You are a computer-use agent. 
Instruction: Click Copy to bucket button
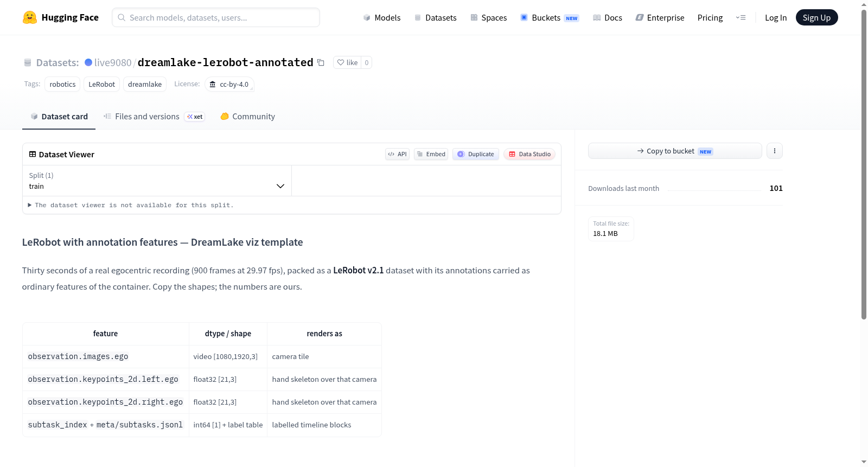(675, 151)
